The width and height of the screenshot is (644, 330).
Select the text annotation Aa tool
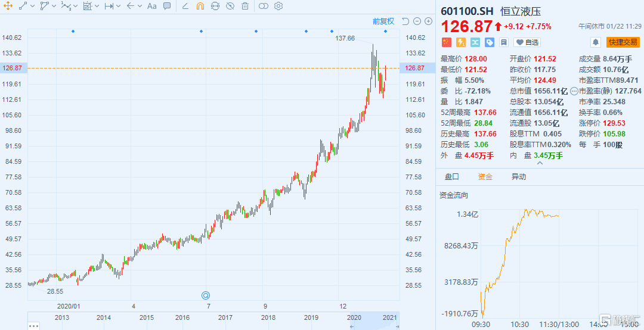click(x=152, y=6)
